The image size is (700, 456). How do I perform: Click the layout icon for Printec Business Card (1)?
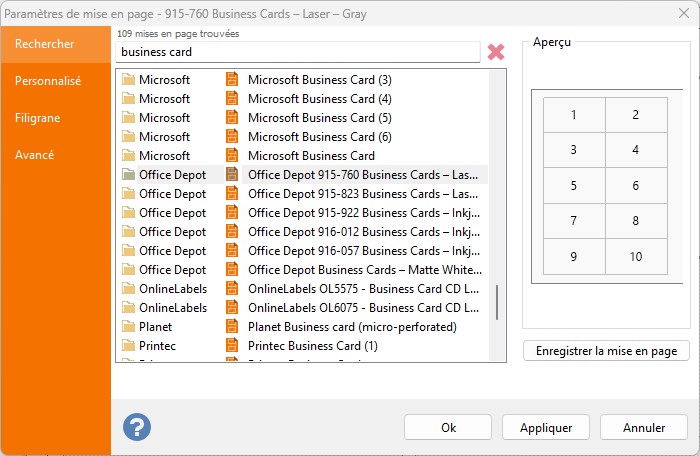pyautogui.click(x=232, y=345)
